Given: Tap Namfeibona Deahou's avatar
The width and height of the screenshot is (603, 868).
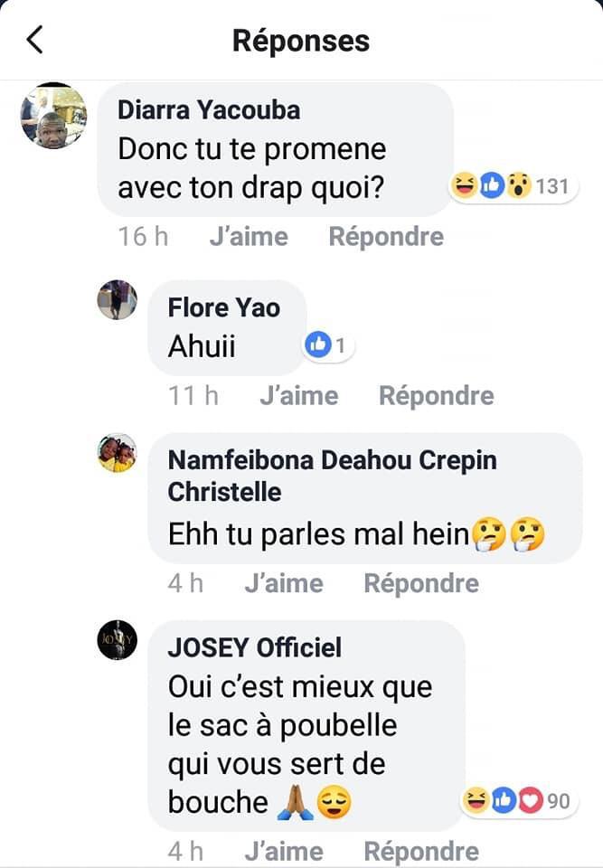Looking at the screenshot, I should coord(118,453).
